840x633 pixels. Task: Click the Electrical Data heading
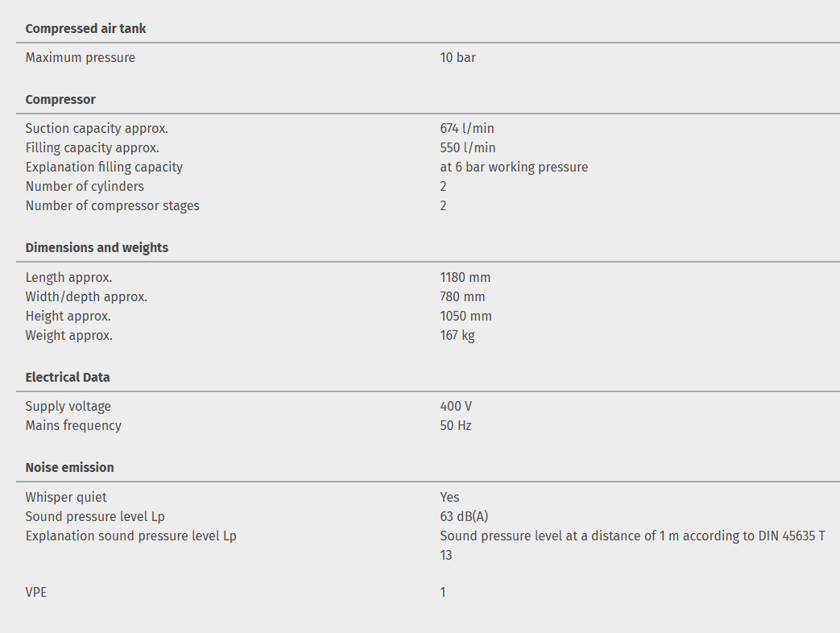click(x=68, y=377)
